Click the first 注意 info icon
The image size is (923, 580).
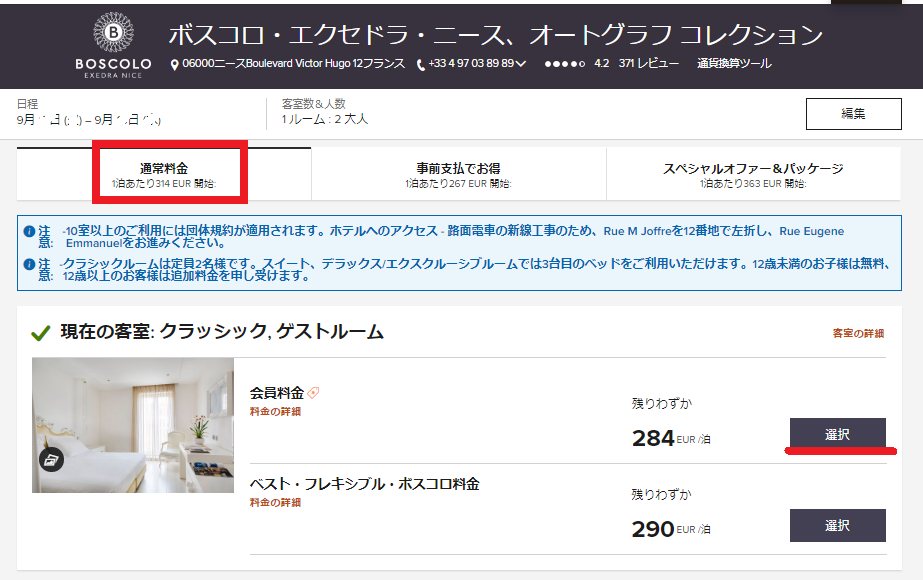coord(29,231)
